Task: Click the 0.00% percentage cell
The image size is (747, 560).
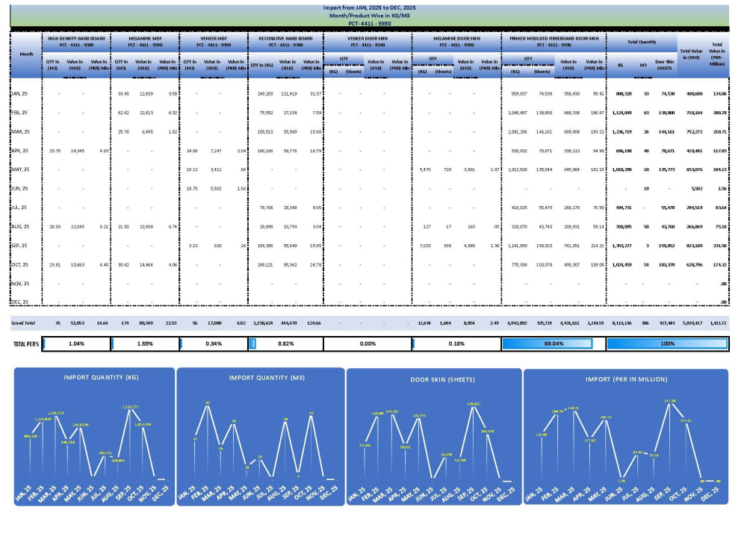Action: [368, 343]
